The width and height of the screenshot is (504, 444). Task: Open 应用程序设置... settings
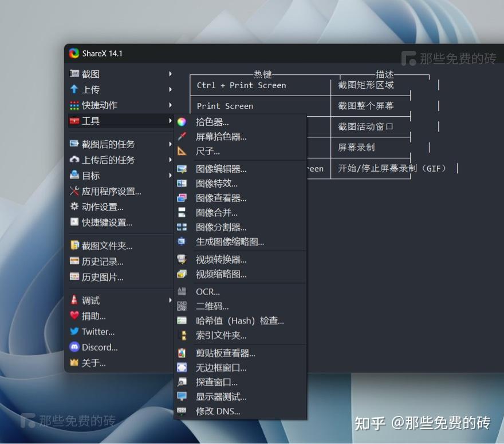[x=120, y=191]
